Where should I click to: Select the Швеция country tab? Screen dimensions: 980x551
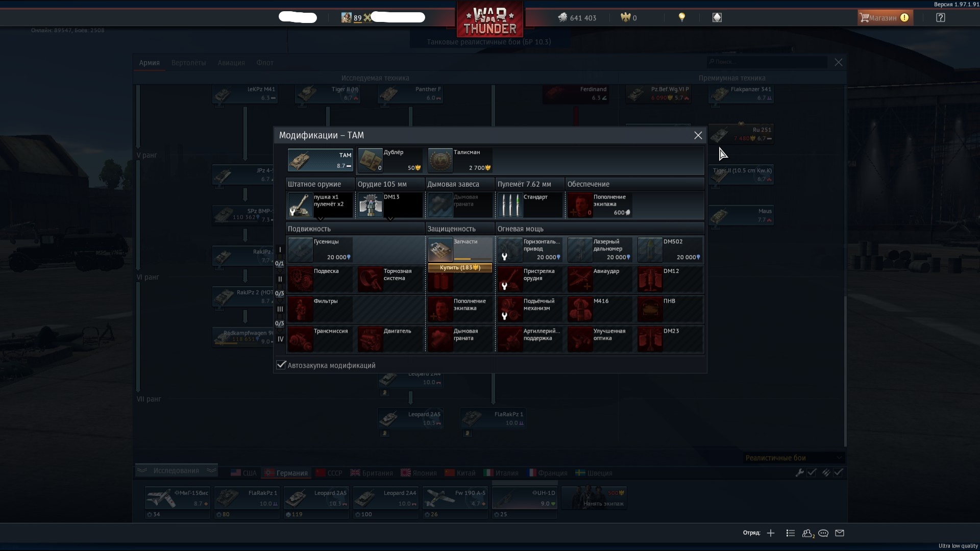(594, 473)
